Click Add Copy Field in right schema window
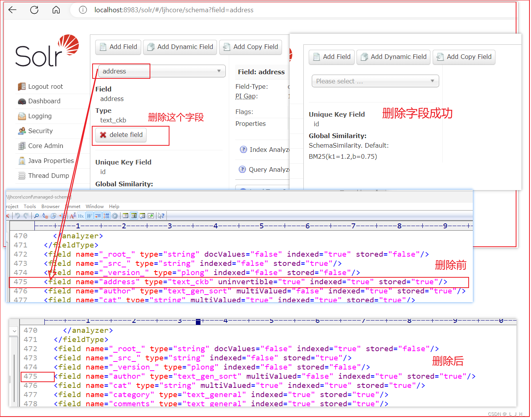The width and height of the screenshot is (531, 420). [x=464, y=57]
